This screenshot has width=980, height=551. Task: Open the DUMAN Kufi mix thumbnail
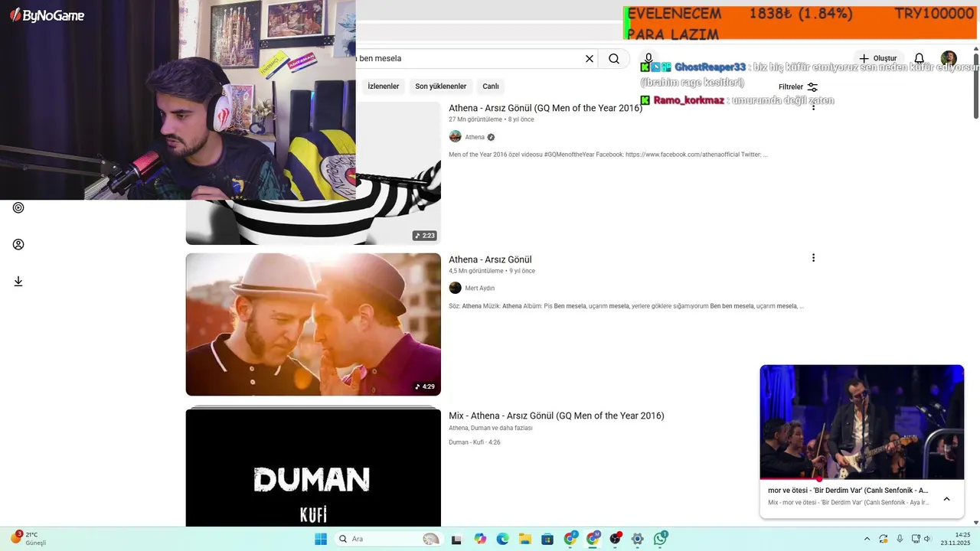pyautogui.click(x=313, y=468)
